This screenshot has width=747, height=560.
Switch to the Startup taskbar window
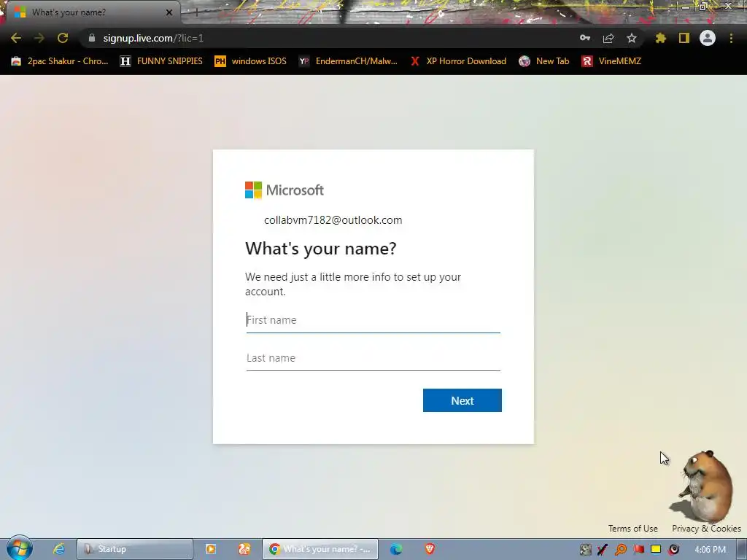pos(135,549)
